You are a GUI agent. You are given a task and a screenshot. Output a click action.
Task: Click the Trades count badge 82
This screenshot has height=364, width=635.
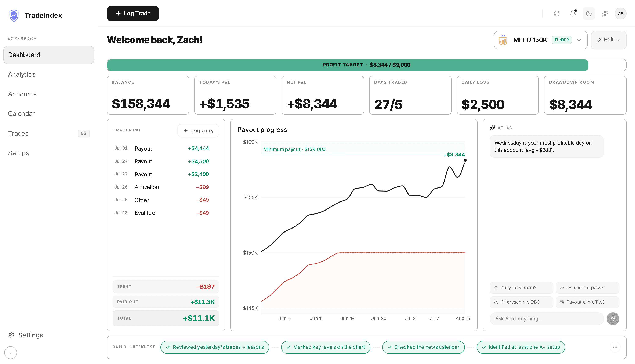[x=84, y=133]
